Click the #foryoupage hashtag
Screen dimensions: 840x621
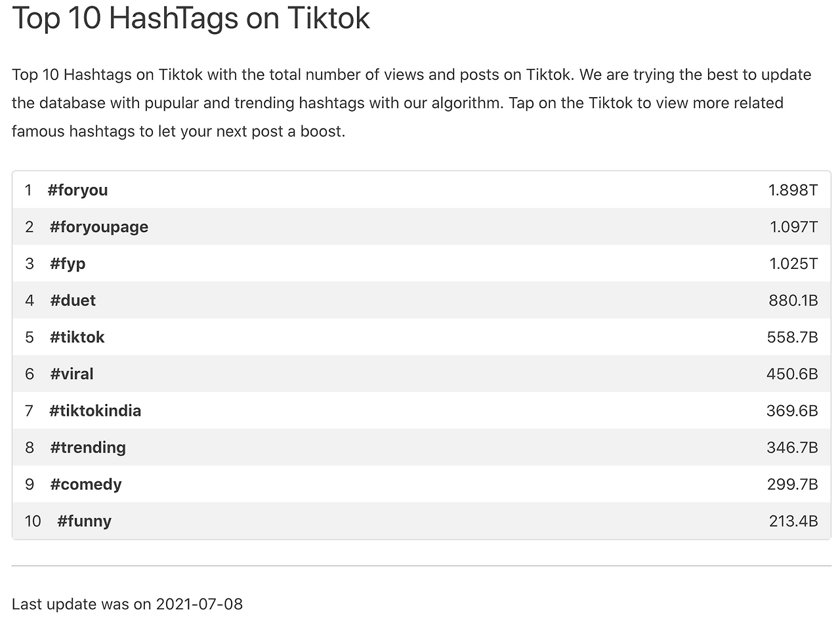click(98, 227)
